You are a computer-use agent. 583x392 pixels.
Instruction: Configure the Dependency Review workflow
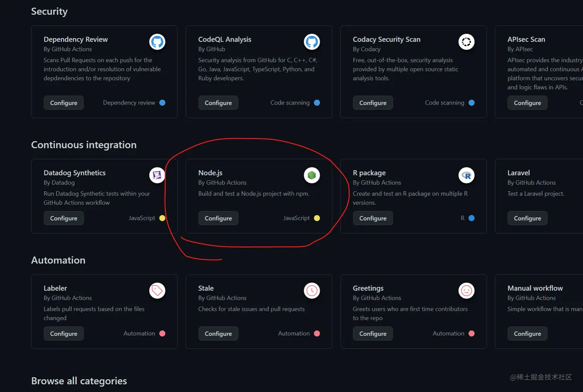coord(64,103)
